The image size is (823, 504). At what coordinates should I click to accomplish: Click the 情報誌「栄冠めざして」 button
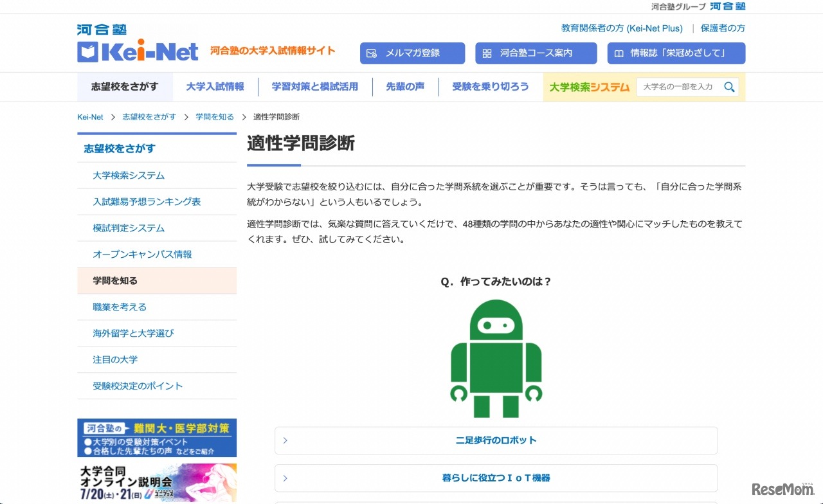676,53
